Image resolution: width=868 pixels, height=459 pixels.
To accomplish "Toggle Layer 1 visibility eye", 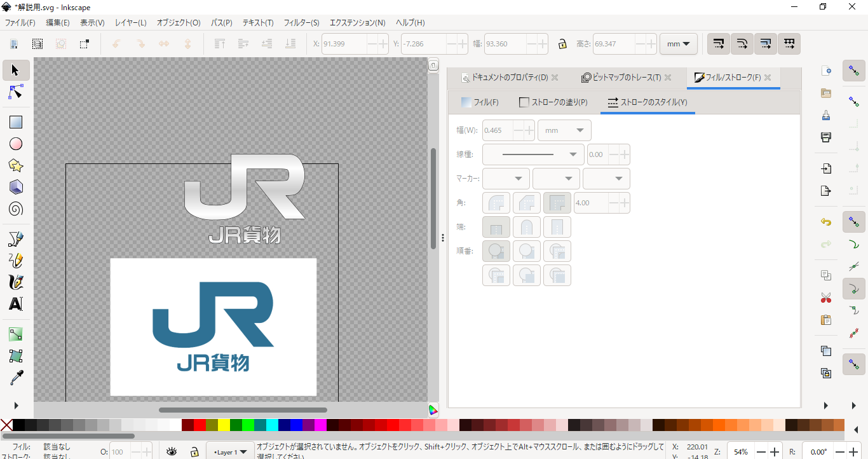I will click(x=172, y=451).
